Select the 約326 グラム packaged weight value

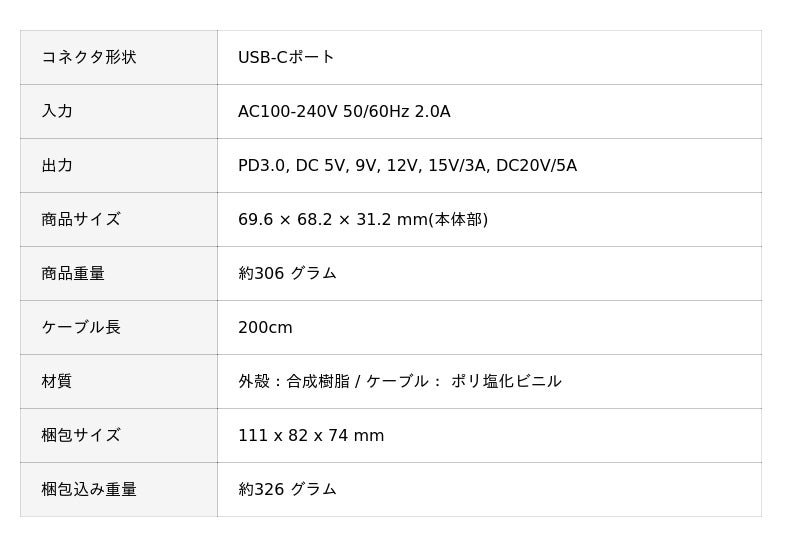[287, 489]
